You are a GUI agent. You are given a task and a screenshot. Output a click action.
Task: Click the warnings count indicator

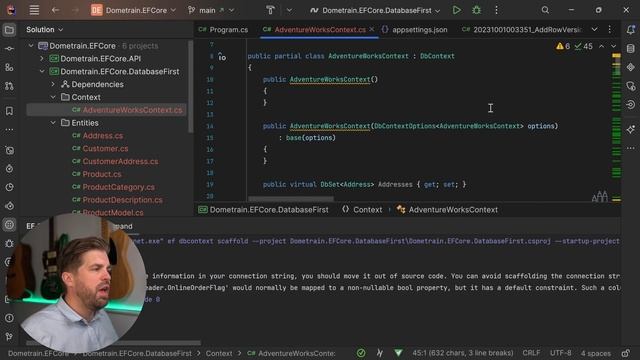coord(563,46)
